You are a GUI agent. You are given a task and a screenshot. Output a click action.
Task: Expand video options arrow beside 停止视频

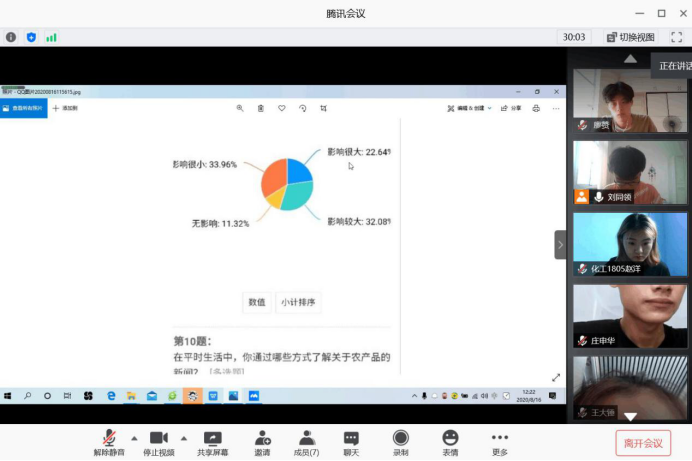tap(183, 438)
